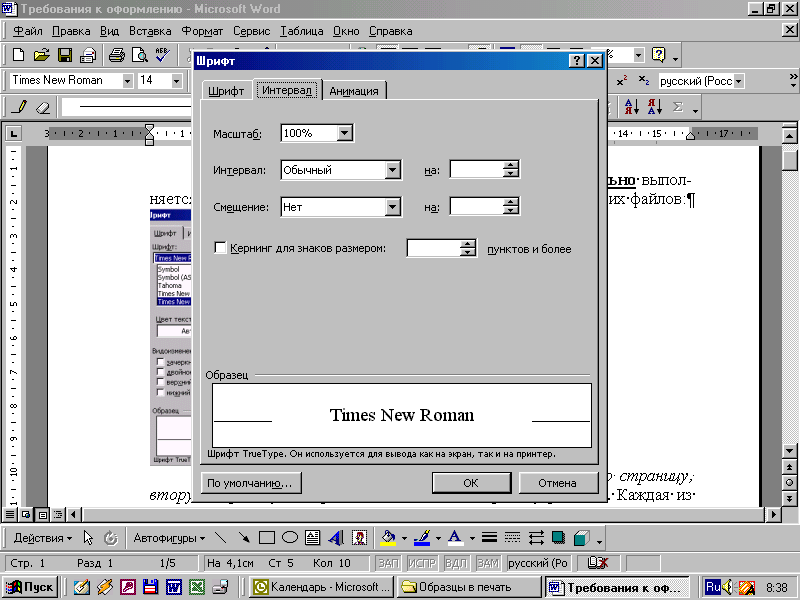Viewport: 800px width, 600px height.
Task: Sort descending in the tables toolbar
Action: click(655, 107)
